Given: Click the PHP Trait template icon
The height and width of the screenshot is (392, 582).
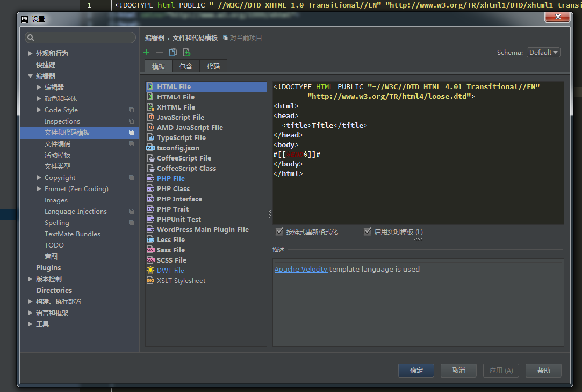Looking at the screenshot, I should click(x=150, y=209).
